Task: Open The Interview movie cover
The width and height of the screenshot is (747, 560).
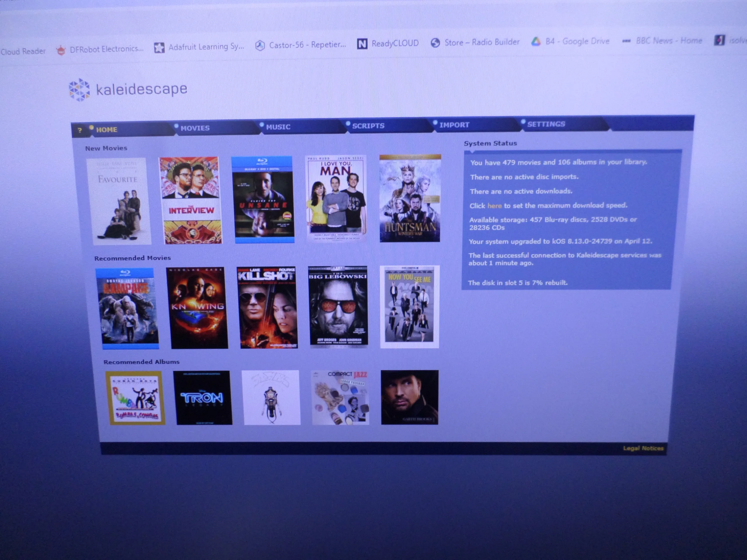Action: 191,200
